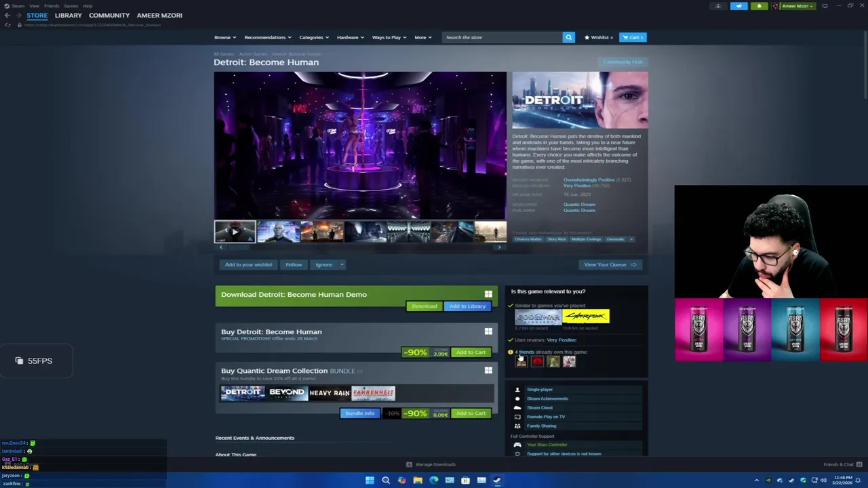Click the plus to add a tag
The image size is (868, 488).
click(x=631, y=239)
